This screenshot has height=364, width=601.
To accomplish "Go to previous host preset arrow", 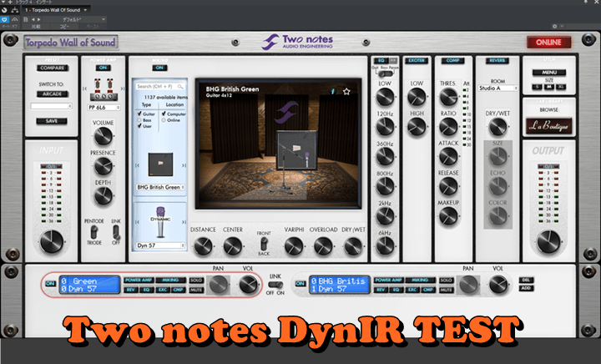I will click(33, 19).
